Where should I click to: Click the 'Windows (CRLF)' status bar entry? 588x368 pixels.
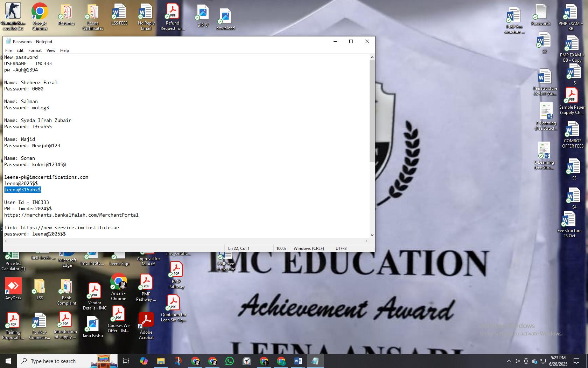pyautogui.click(x=309, y=248)
